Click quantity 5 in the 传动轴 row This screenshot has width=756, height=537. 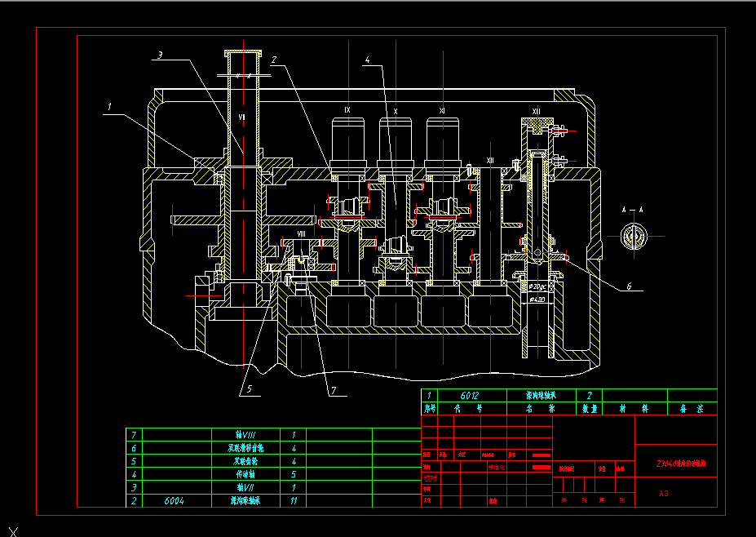coord(294,474)
